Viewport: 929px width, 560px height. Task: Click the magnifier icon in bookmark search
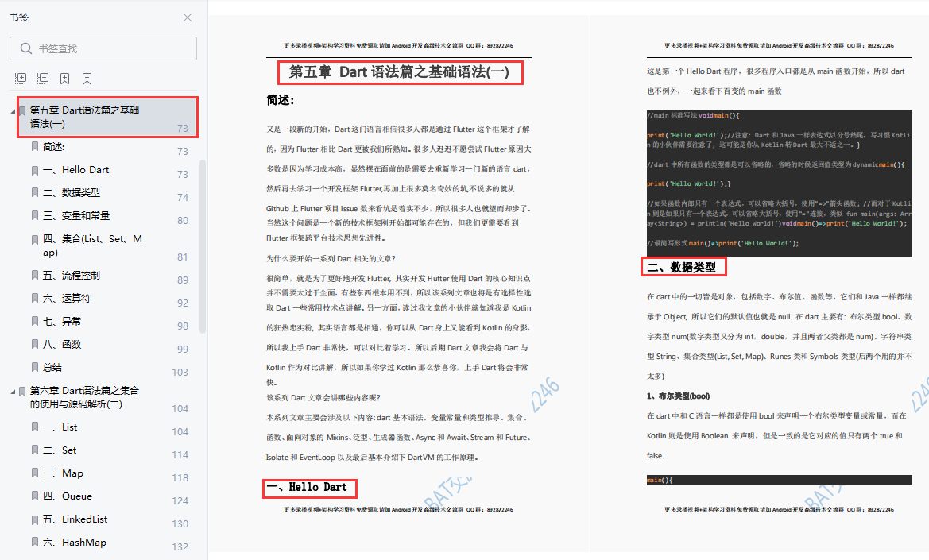tap(25, 48)
